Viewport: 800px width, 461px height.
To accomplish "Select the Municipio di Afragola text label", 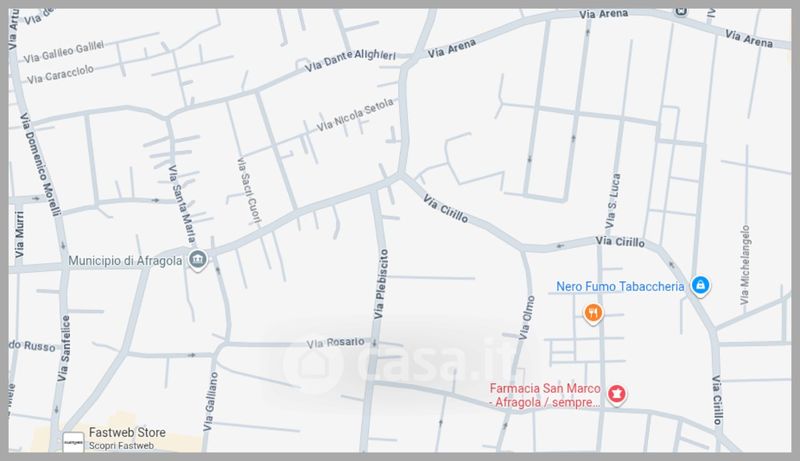I will tap(125, 261).
